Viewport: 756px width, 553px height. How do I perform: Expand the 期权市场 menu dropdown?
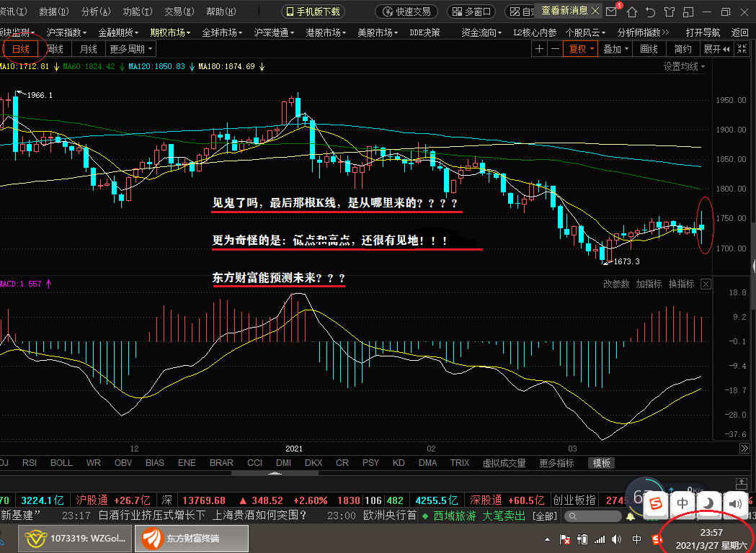pos(170,32)
